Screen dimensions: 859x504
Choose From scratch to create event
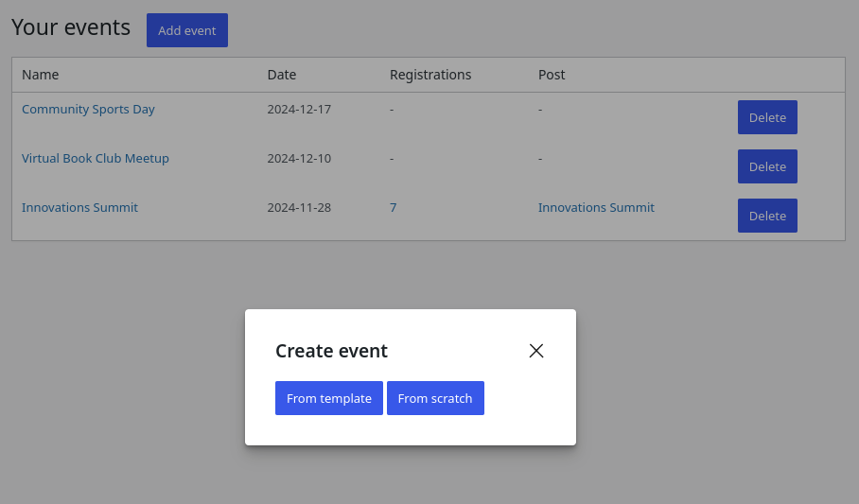tap(435, 398)
